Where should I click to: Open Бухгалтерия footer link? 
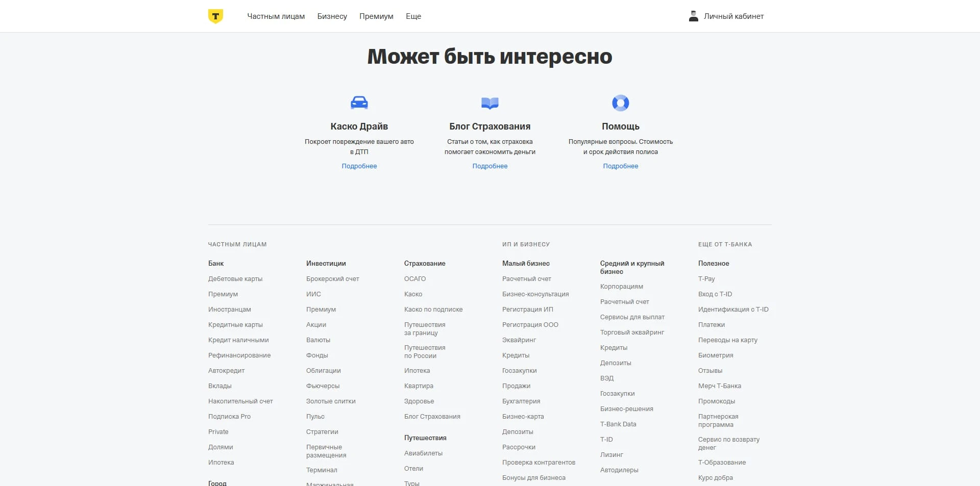point(521,401)
